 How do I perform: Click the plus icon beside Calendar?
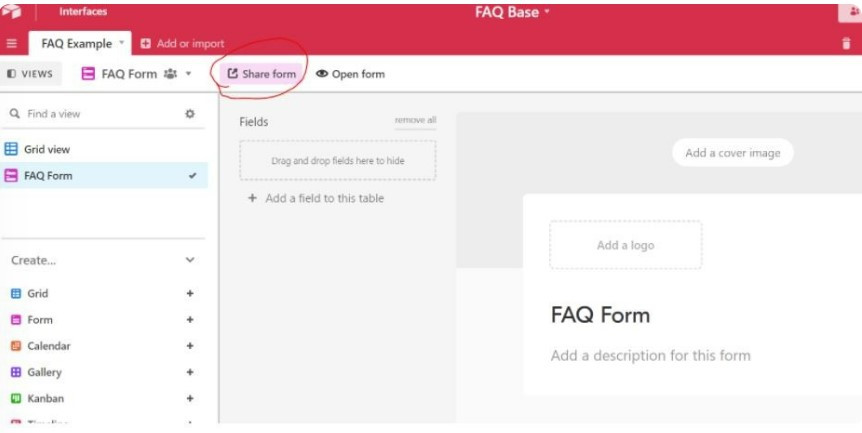pos(190,346)
